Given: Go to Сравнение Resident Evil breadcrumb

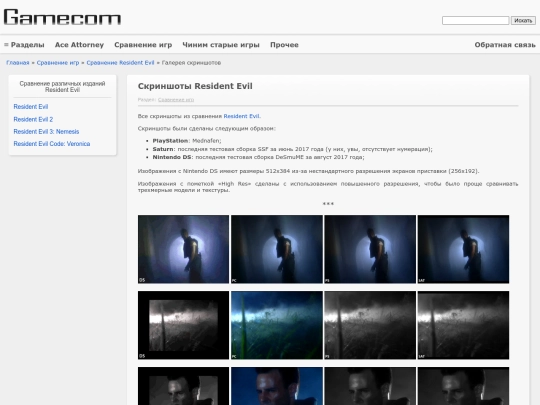Looking at the screenshot, I should click(120, 63).
